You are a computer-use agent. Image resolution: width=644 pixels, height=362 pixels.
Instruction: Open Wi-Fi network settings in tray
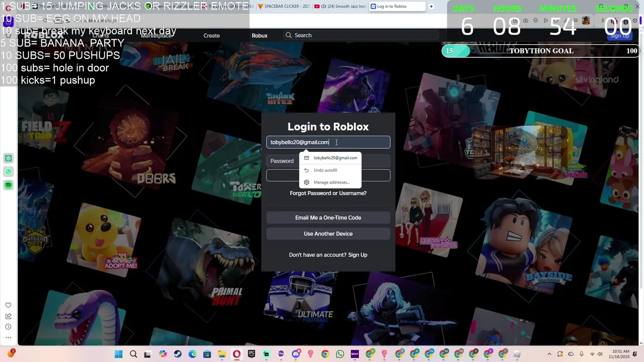click(x=592, y=354)
